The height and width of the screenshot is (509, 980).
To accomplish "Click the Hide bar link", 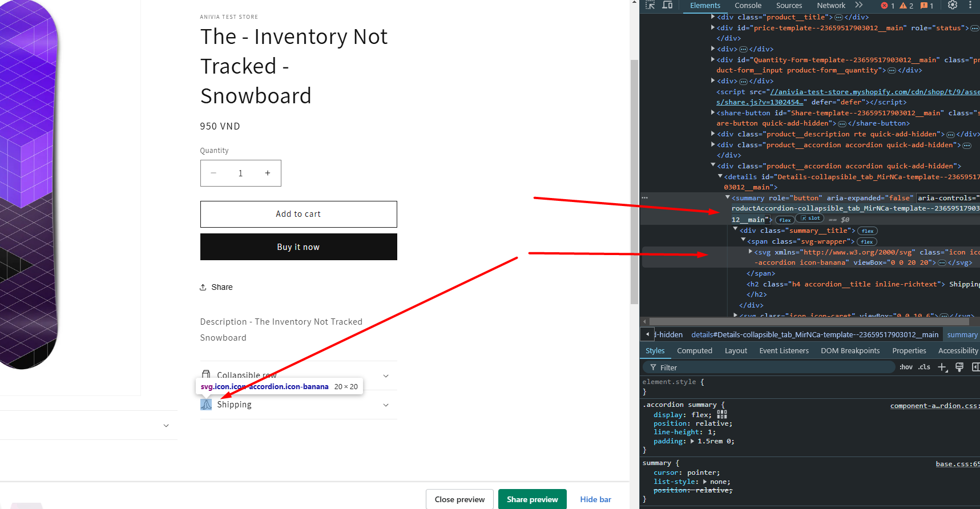I will coord(595,499).
